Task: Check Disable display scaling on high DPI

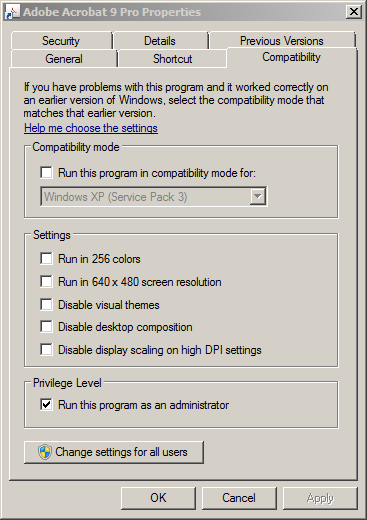Action: (x=46, y=350)
